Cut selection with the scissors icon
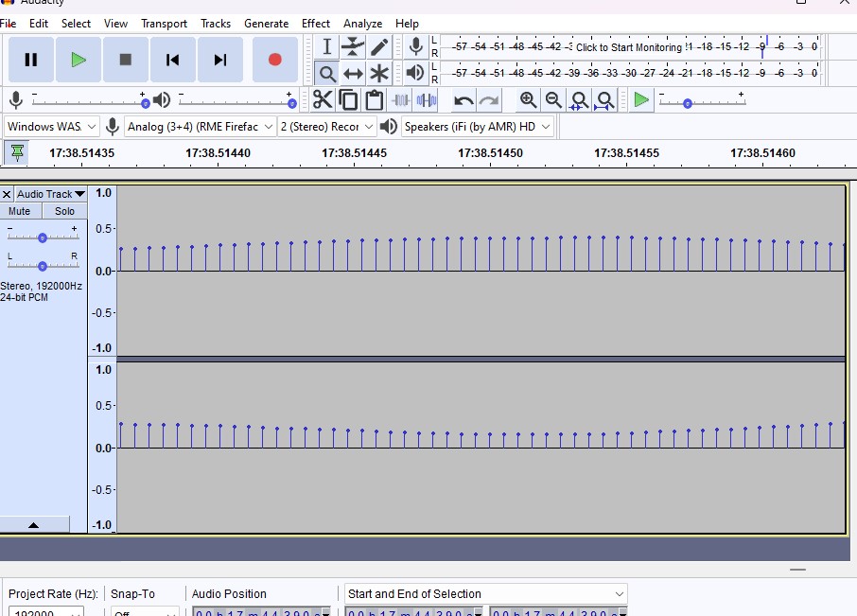Image resolution: width=857 pixels, height=616 pixels. click(323, 100)
